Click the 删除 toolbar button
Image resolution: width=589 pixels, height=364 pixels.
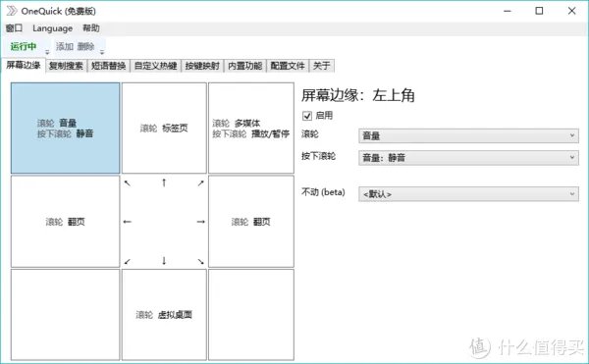pyautogui.click(x=85, y=46)
